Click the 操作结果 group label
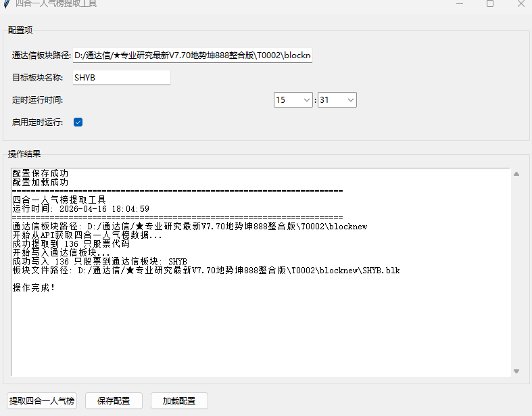The height and width of the screenshot is (416, 532). 24,154
